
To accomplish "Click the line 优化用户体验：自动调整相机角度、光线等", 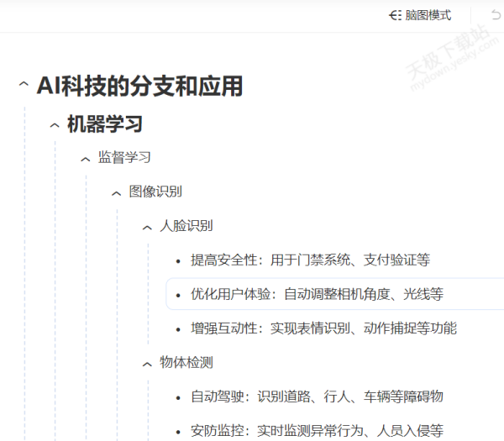I will click(x=317, y=294).
